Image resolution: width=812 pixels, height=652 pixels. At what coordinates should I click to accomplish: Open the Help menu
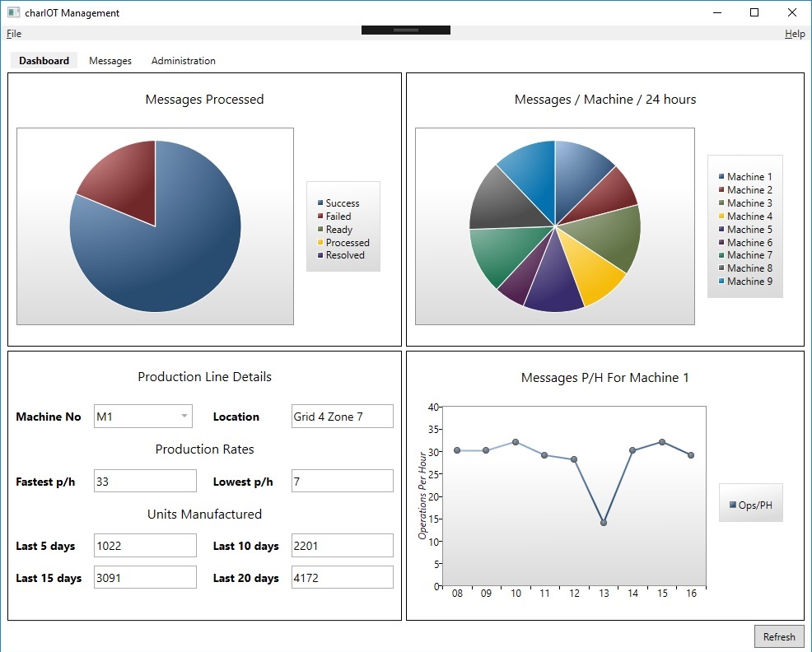[794, 34]
